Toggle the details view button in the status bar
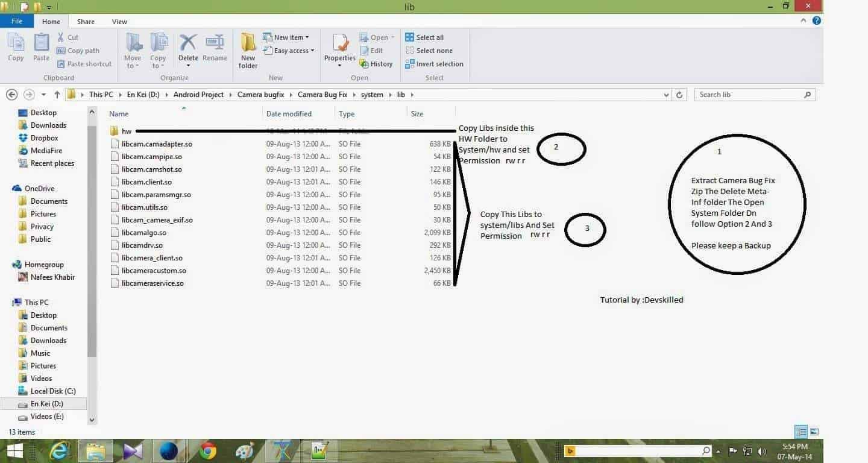The image size is (868, 463). 801,432
